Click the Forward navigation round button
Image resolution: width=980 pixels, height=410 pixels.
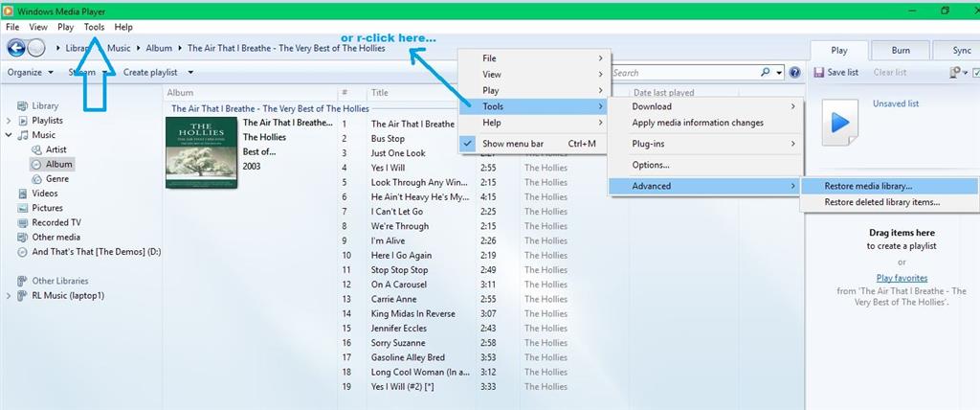pos(36,48)
